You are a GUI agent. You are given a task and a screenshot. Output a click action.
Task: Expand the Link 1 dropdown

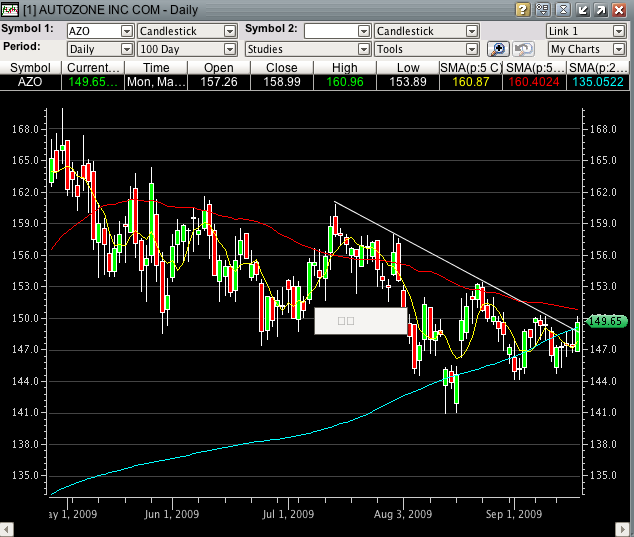click(618, 31)
